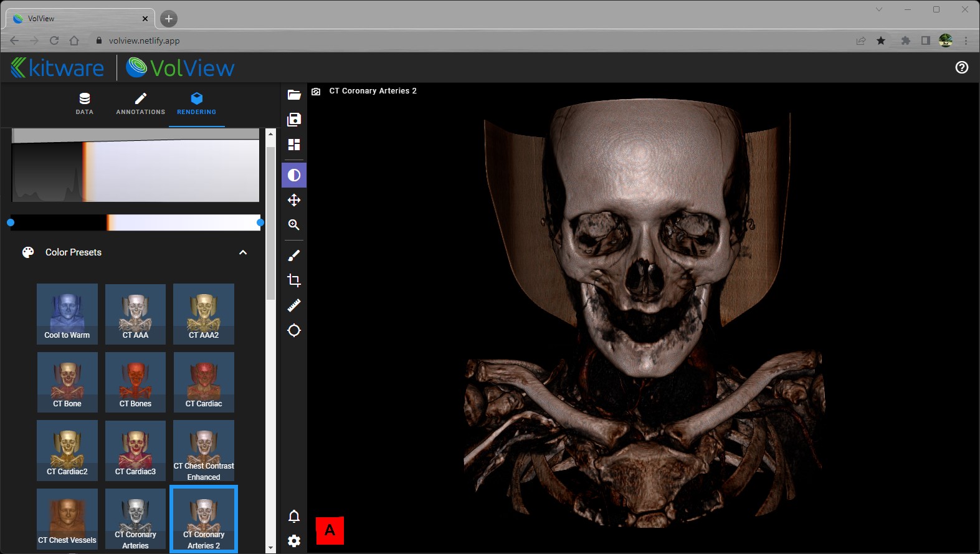The height and width of the screenshot is (554, 980).
Task: Select the CT Coronary Arteries 2 preset
Action: [x=204, y=519]
